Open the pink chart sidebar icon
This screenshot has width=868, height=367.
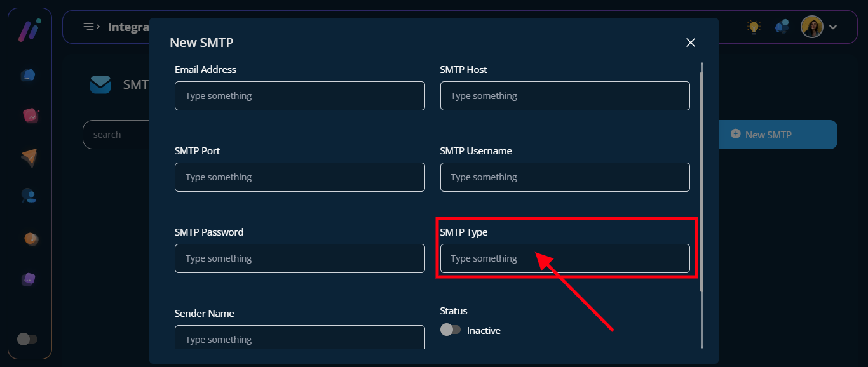pyautogui.click(x=30, y=116)
